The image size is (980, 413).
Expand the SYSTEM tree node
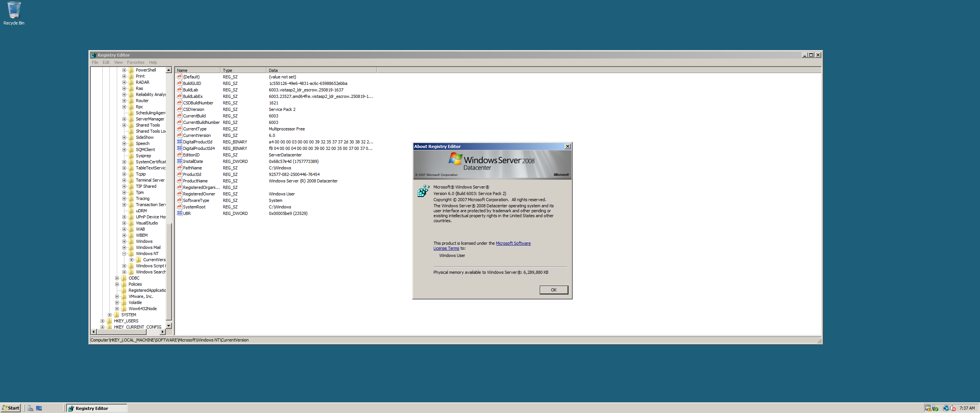109,315
